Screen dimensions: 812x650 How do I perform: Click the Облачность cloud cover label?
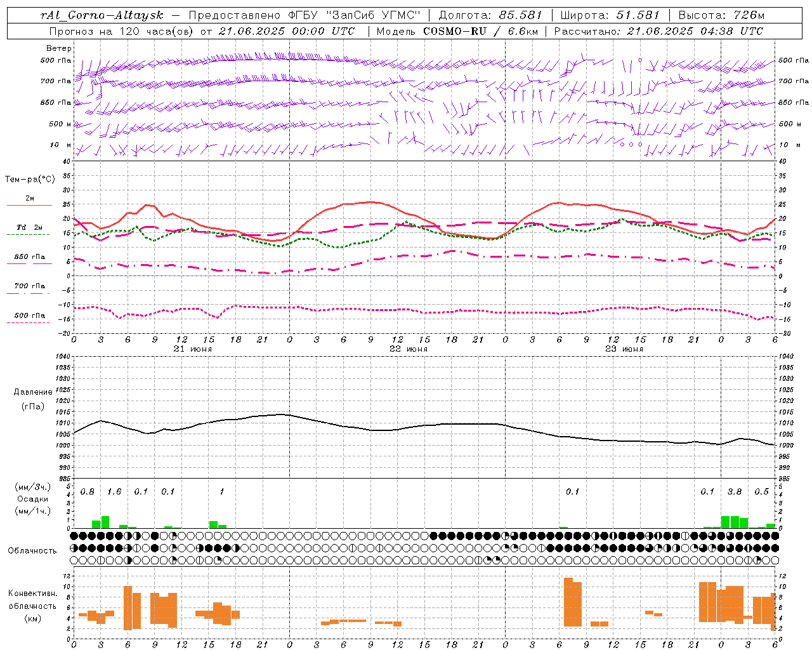[x=32, y=551]
